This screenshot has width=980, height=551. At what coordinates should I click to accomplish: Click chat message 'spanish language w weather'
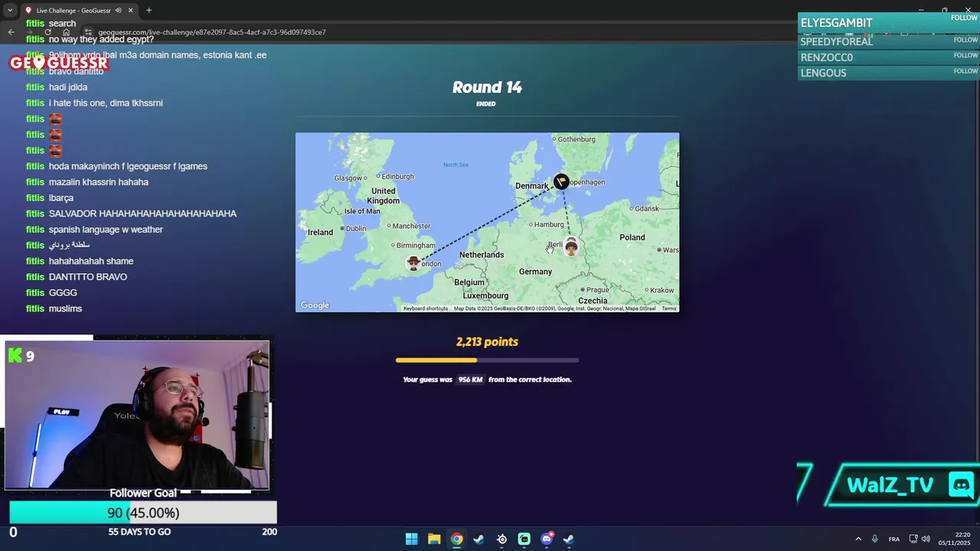[106, 230]
